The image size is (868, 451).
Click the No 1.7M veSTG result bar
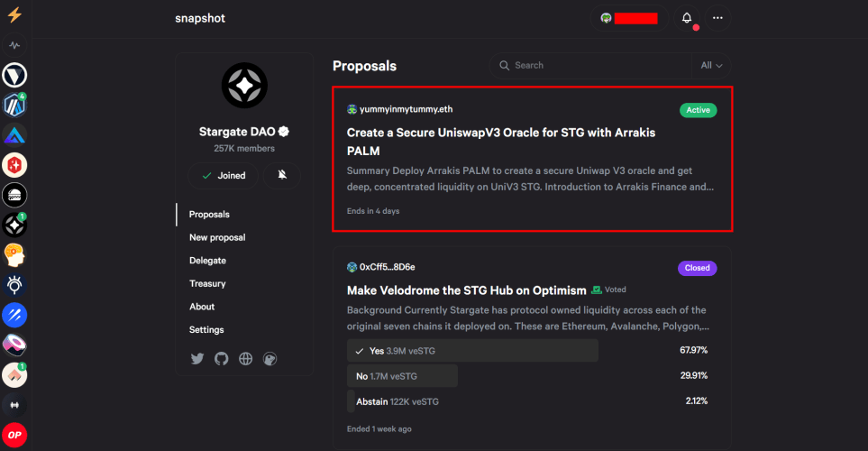point(402,376)
